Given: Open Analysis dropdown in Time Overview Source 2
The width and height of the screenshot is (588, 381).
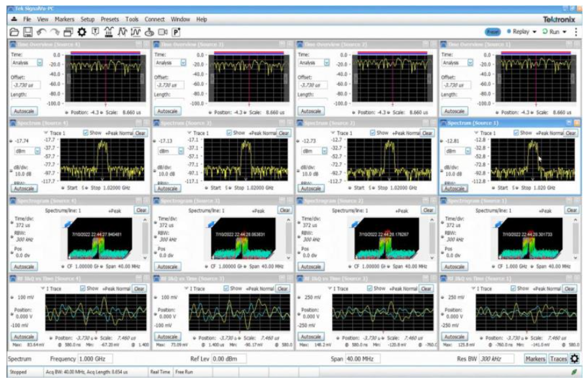Looking at the screenshot, I should pyautogui.click(x=327, y=63).
